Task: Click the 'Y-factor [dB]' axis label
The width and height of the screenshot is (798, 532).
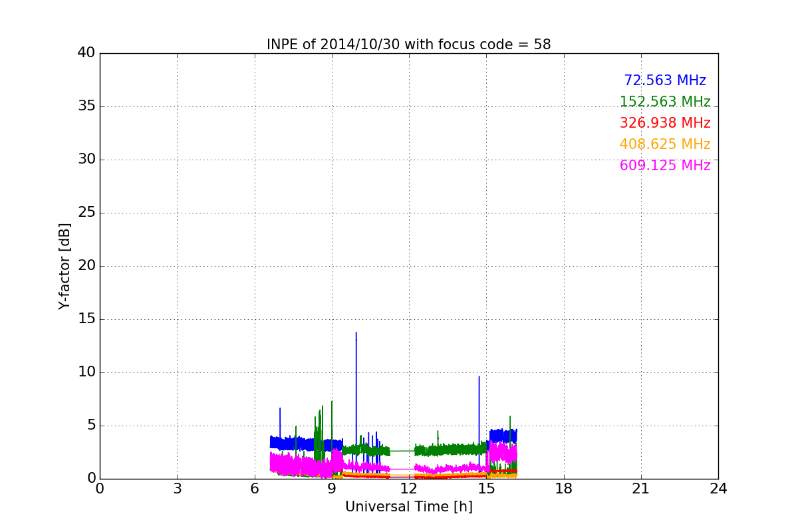Action: point(65,266)
